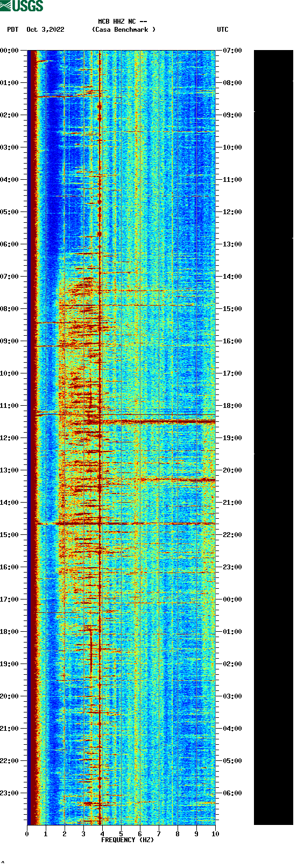
Task: Click the 0 Hz tick label
Action: pos(27,834)
